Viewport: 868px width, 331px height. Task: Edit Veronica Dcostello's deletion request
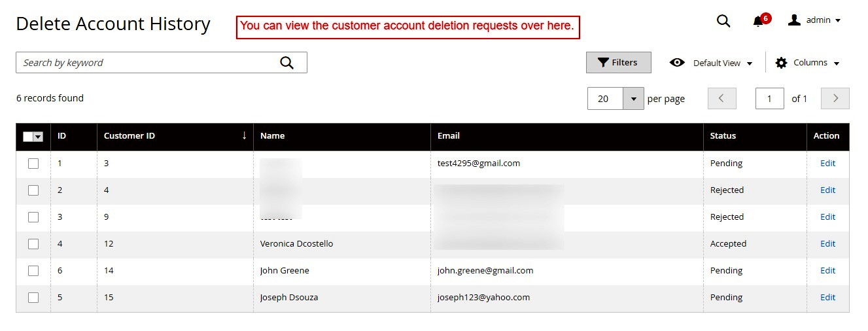pos(827,244)
